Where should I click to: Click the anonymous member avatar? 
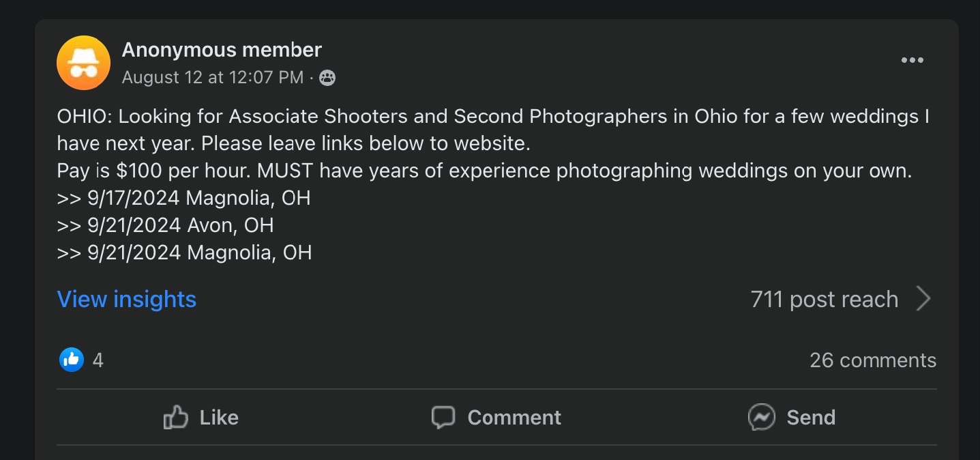pos(83,62)
